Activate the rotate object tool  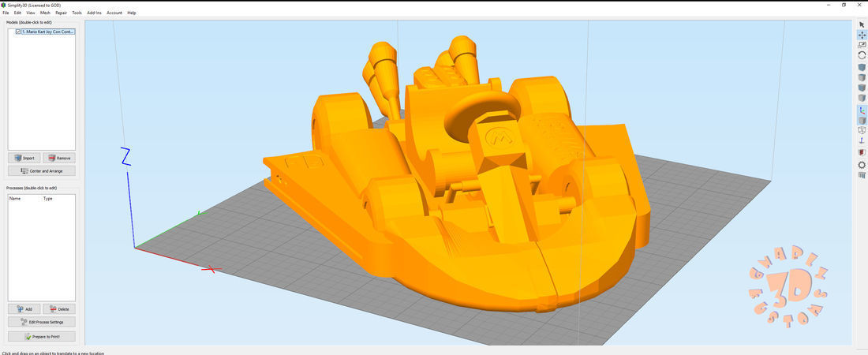(x=862, y=55)
